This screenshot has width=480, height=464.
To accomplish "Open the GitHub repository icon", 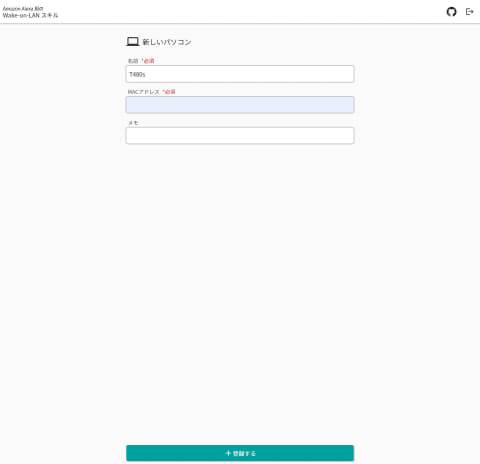I will 451,12.
